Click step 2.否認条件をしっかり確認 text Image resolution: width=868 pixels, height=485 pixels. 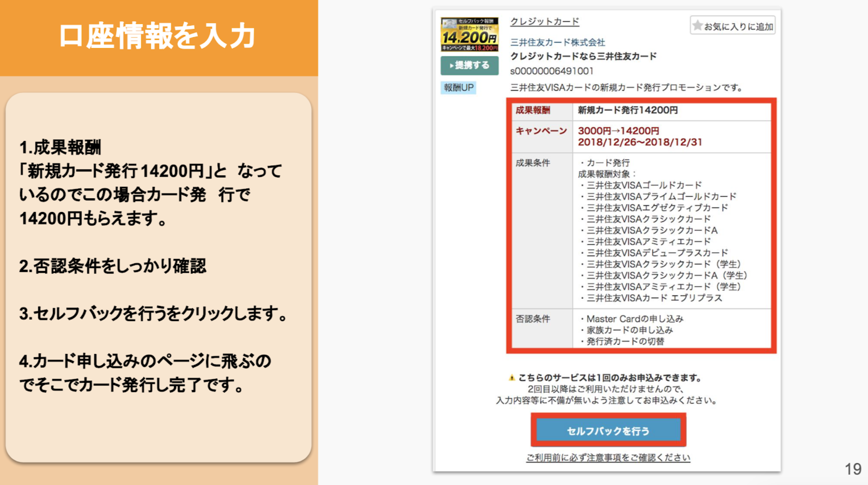pos(113,266)
